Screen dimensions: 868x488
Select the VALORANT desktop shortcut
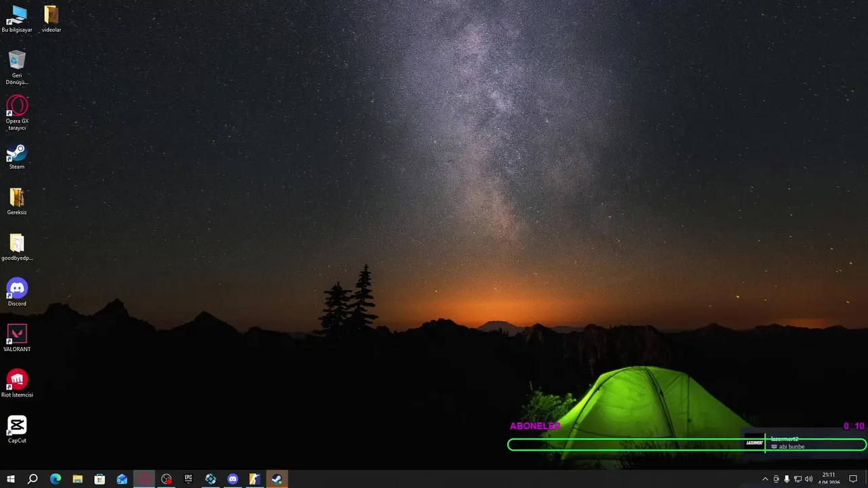pyautogui.click(x=17, y=338)
